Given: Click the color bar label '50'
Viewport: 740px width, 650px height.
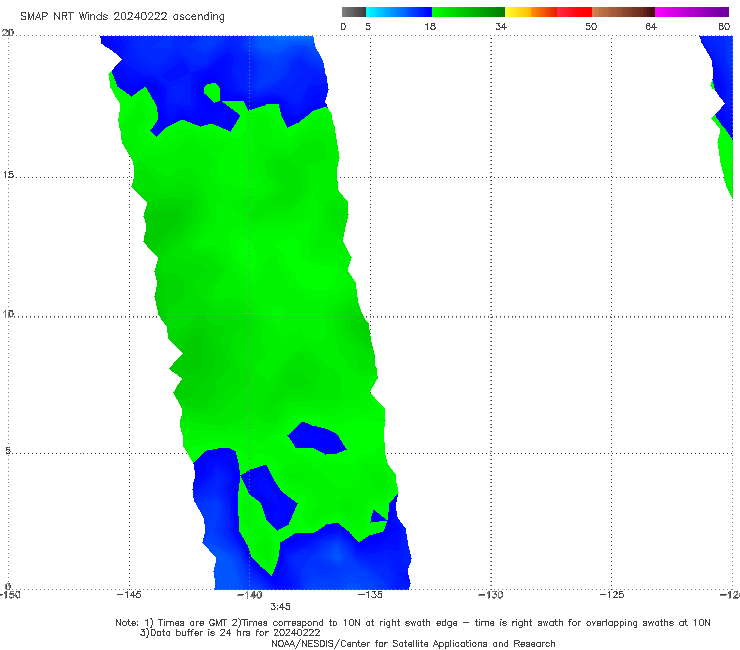Looking at the screenshot, I should click(591, 26).
